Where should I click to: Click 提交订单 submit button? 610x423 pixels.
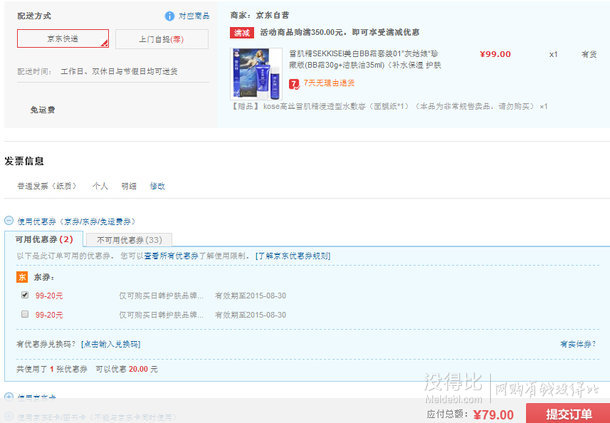[568, 414]
